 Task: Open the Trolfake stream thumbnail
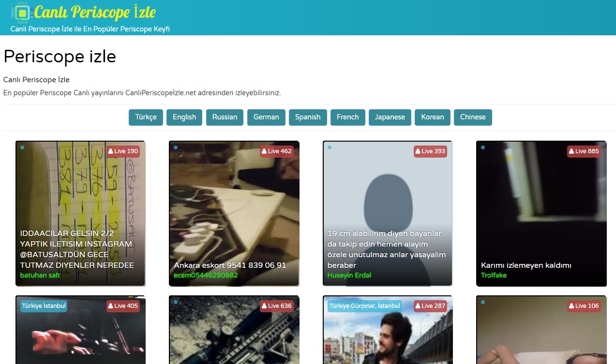[x=541, y=213]
